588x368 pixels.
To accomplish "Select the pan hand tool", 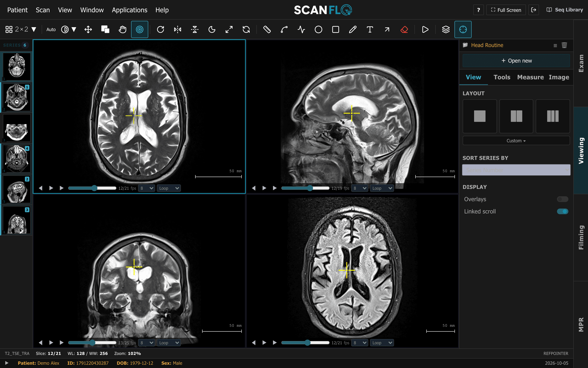I will click(122, 29).
